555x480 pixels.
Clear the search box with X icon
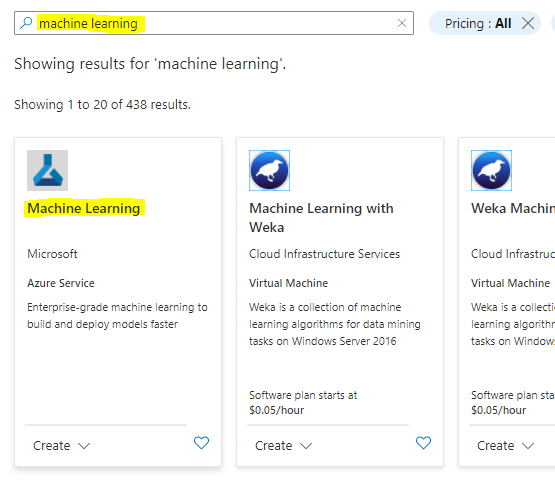pos(402,23)
